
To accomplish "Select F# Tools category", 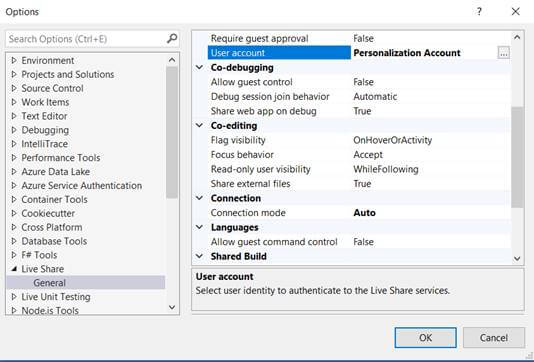I will tap(39, 255).
